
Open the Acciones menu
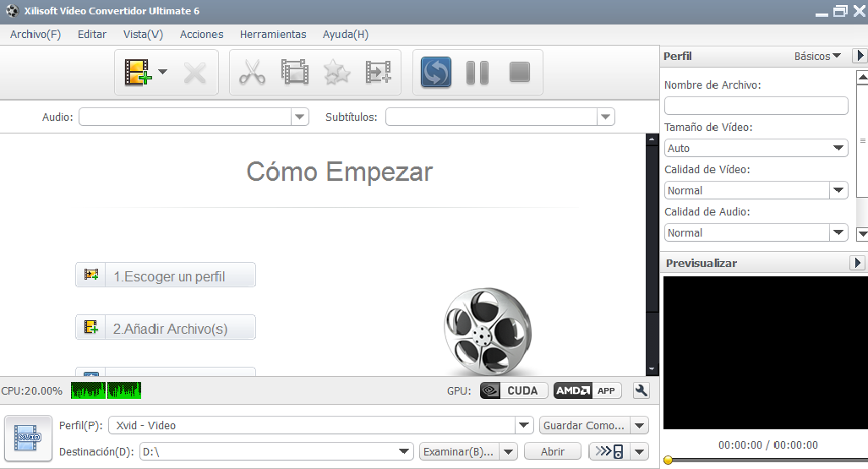point(201,35)
